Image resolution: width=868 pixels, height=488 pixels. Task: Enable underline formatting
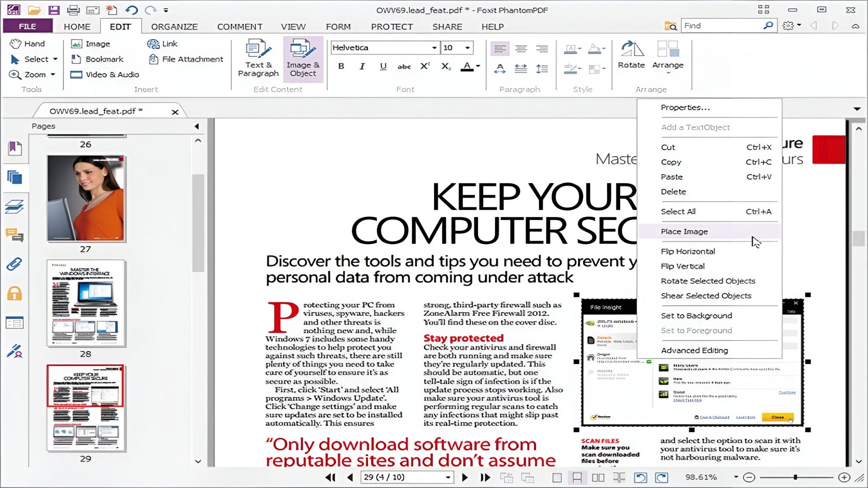tap(382, 67)
